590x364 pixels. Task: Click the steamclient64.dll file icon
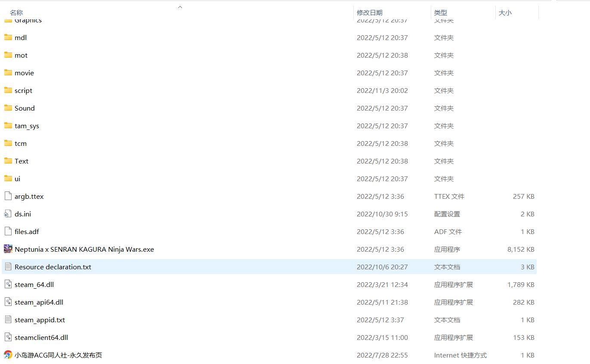pyautogui.click(x=8, y=337)
